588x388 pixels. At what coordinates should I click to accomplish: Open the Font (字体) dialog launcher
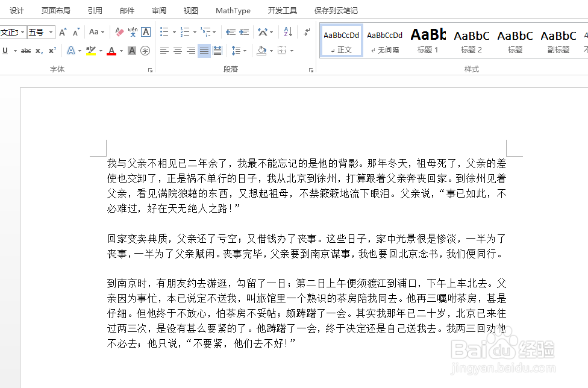[x=151, y=70]
